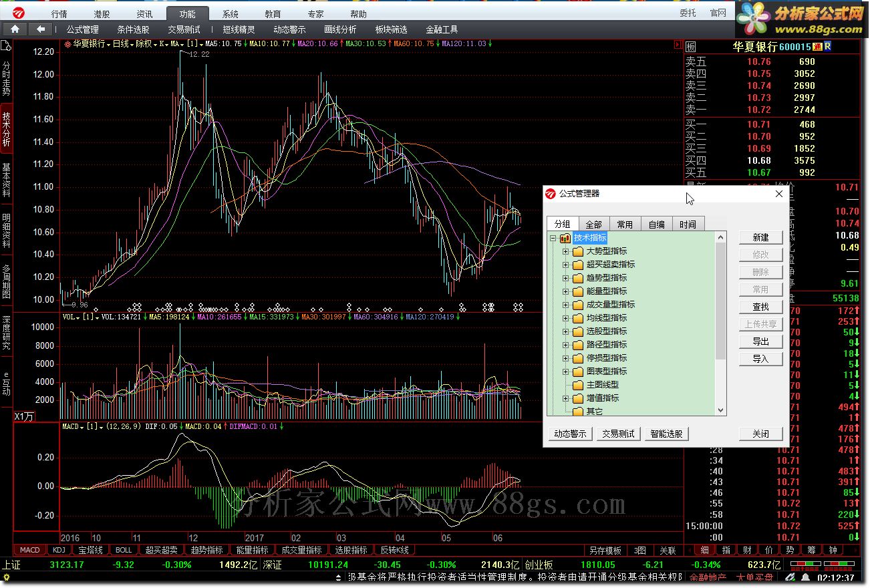Select the 反转K线 bottom tab
870x588 pixels.
point(394,550)
